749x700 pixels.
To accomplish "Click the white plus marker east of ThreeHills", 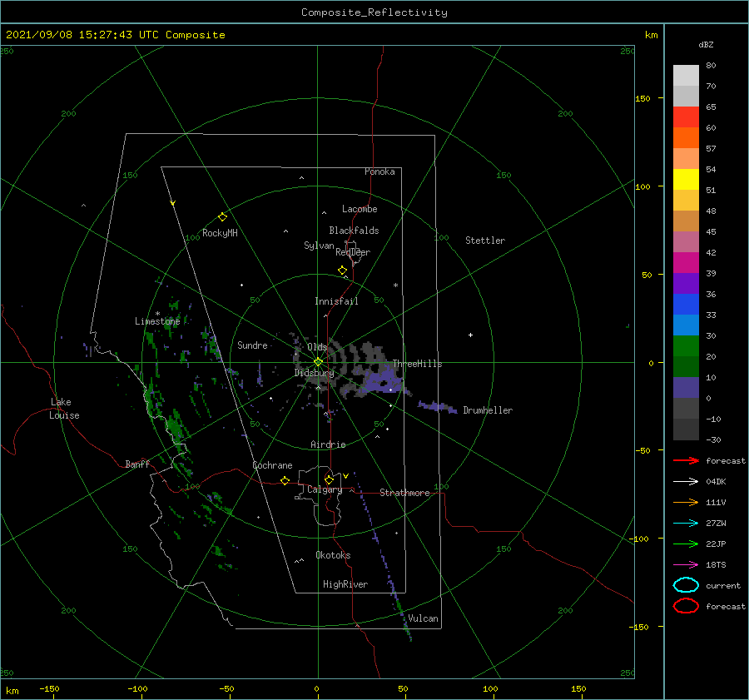I will tap(470, 335).
